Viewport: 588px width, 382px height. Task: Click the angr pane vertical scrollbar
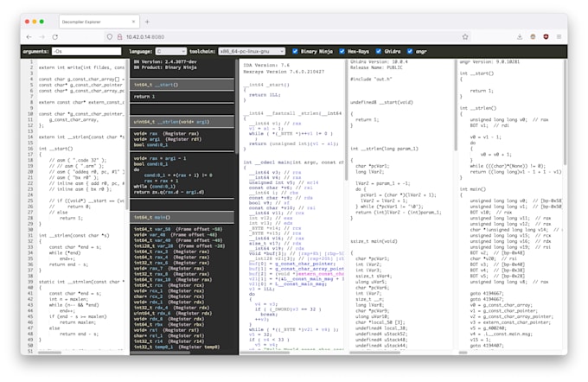click(565, 112)
